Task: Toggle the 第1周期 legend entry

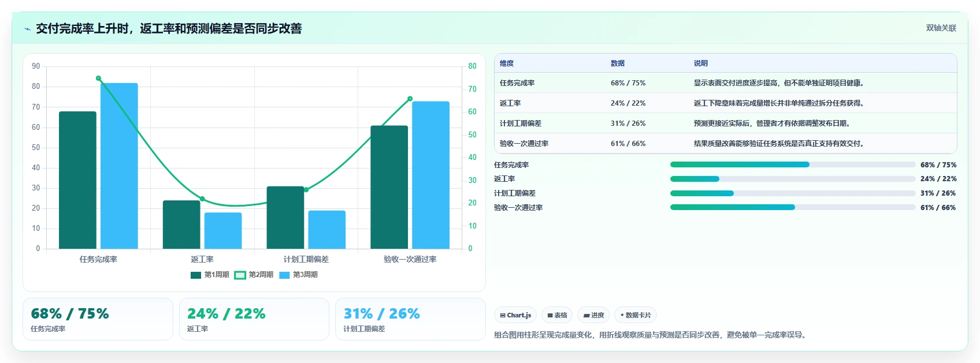Action: (210, 275)
